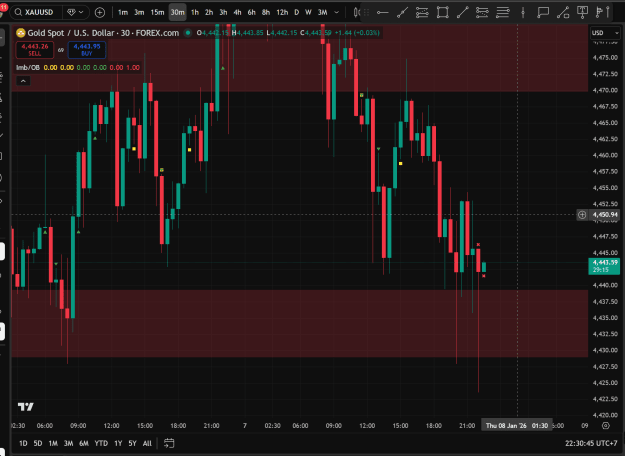Click the Imb/OB indicator label
Screen dimensions: 625x456
coord(28,67)
